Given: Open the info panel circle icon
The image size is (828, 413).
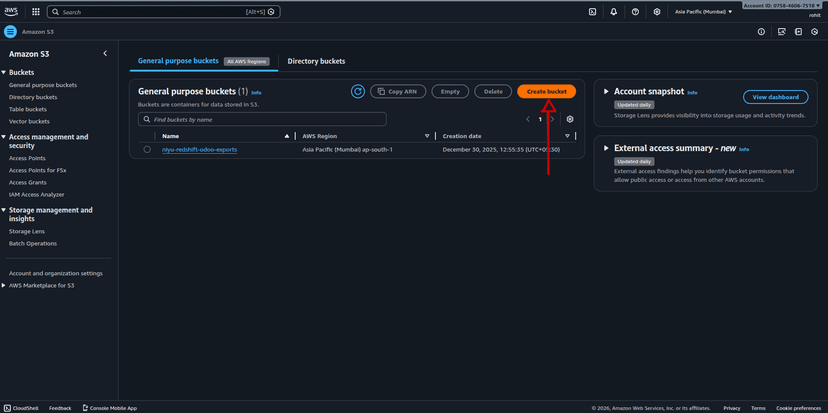Looking at the screenshot, I should (x=761, y=32).
